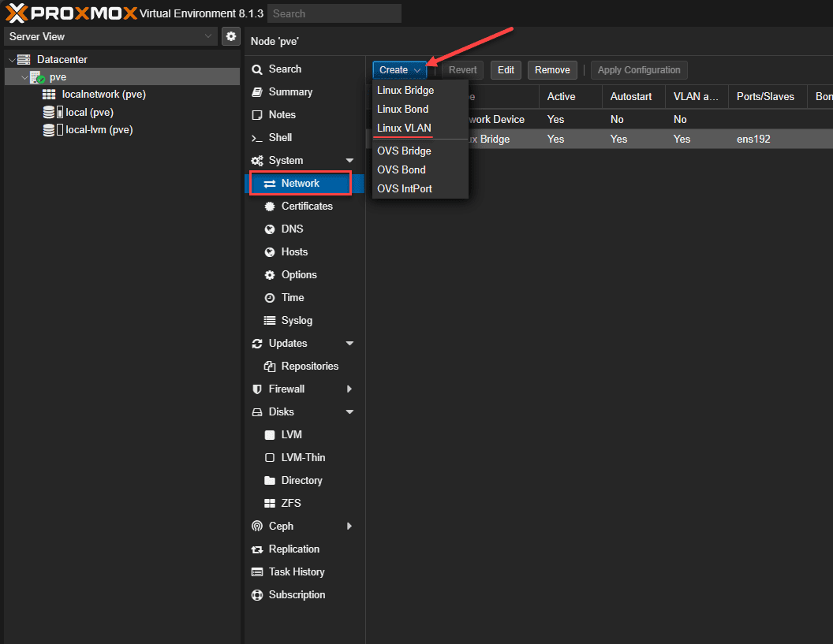Click the Edit button
The image size is (833, 644).
(506, 70)
